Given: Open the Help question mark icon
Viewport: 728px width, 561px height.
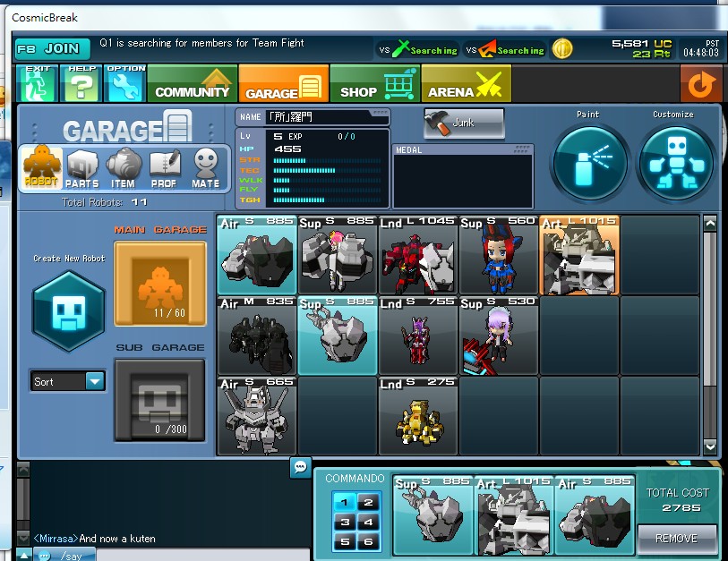Looking at the screenshot, I should coord(81,83).
